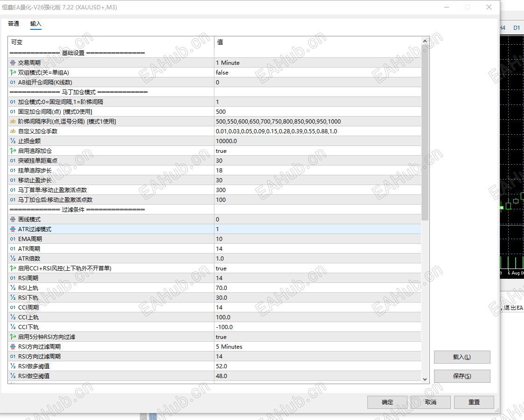Click the 保存(S) button
524x420 pixels.
(x=462, y=376)
